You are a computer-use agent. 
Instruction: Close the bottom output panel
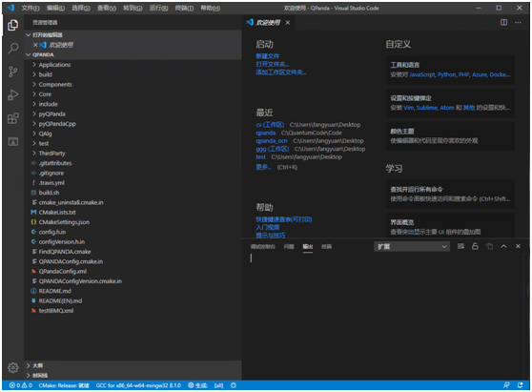(518, 246)
